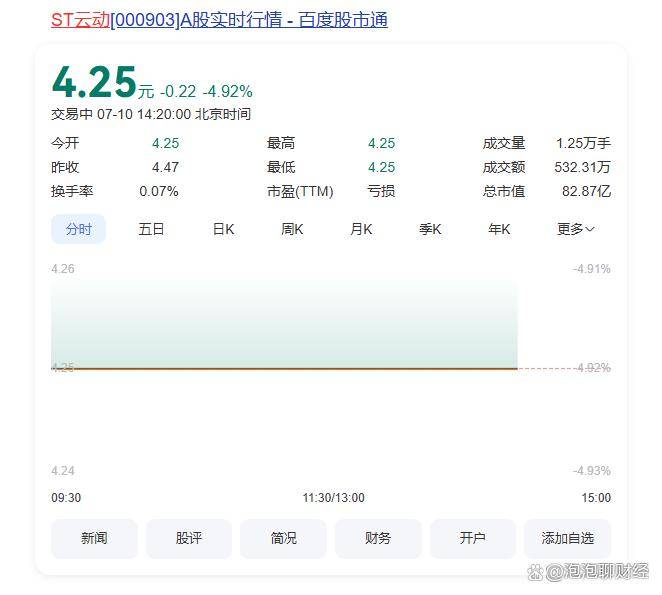Open the 新闻 button

point(94,538)
